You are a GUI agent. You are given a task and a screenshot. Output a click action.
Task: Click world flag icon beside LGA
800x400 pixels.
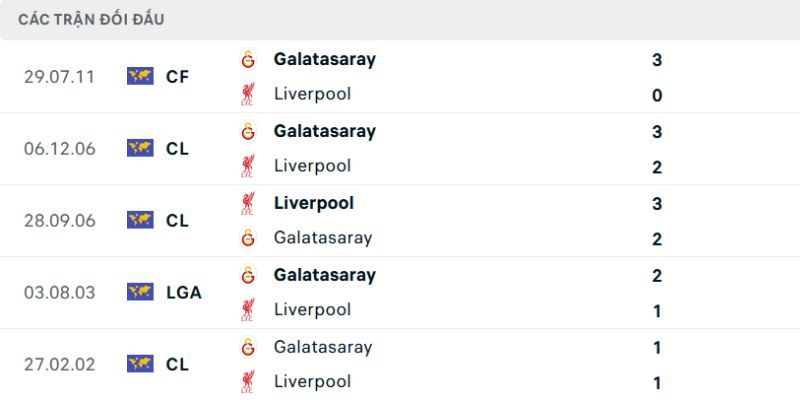[x=140, y=292]
